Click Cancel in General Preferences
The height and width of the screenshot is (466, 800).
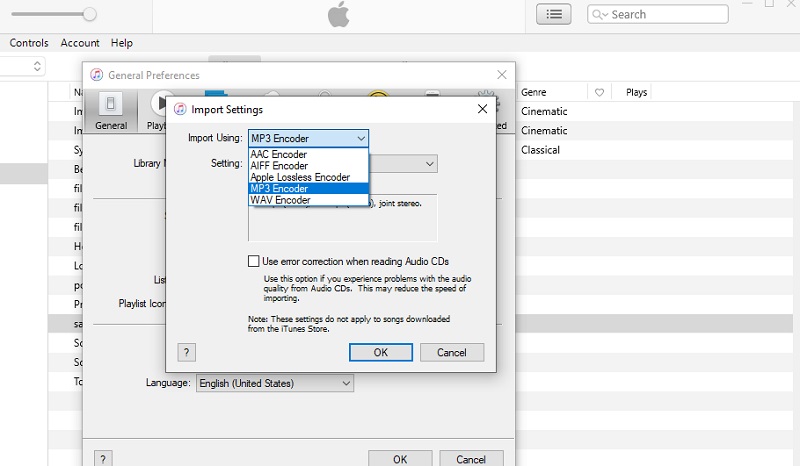pyautogui.click(x=471, y=459)
